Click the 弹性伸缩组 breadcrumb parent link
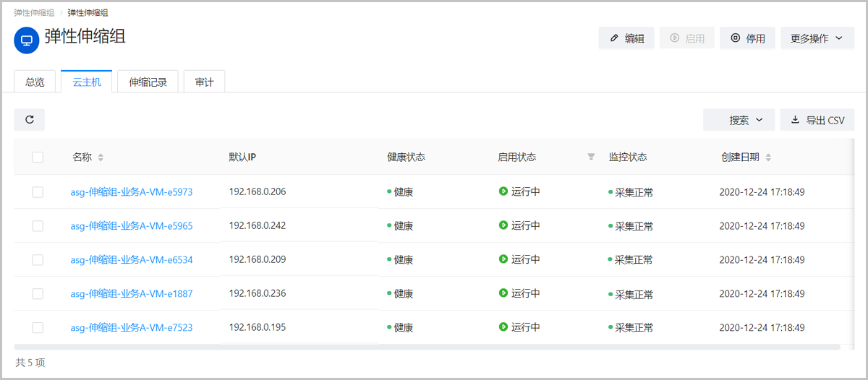This screenshot has height=380, width=868. click(x=34, y=13)
